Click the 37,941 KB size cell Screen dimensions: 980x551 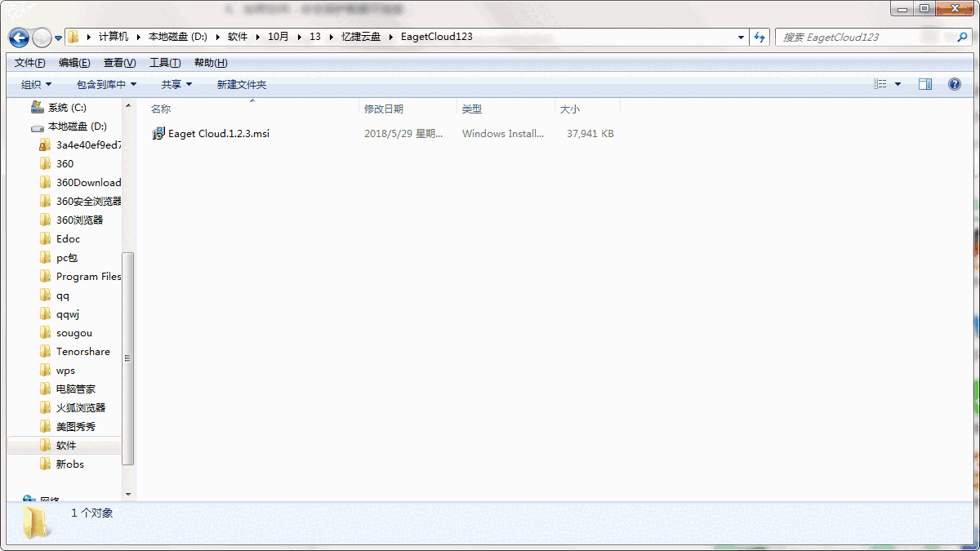click(x=590, y=134)
